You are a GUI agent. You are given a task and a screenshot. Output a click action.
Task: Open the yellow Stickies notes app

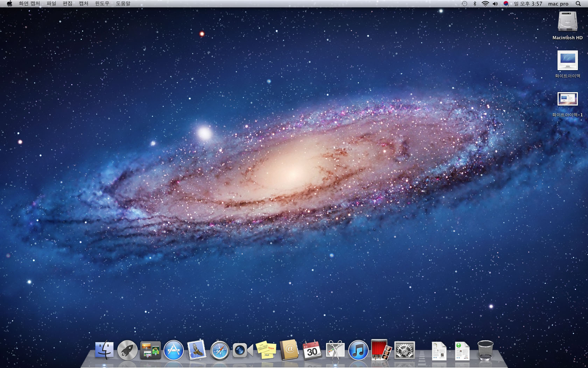[266, 350]
